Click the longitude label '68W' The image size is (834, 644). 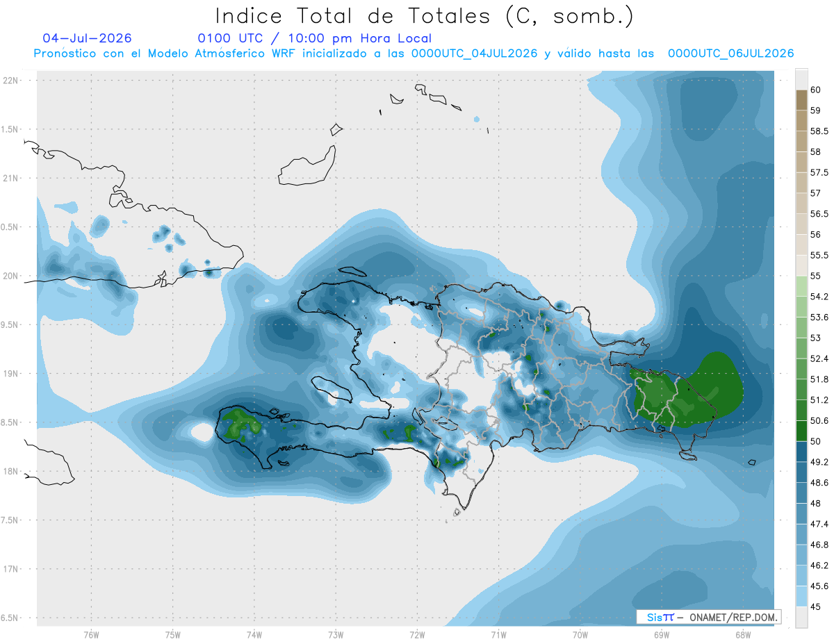(x=742, y=634)
